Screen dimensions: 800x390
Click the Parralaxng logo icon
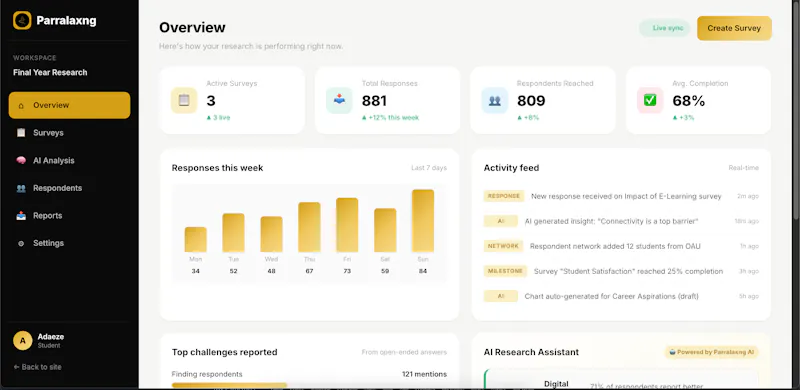22,20
